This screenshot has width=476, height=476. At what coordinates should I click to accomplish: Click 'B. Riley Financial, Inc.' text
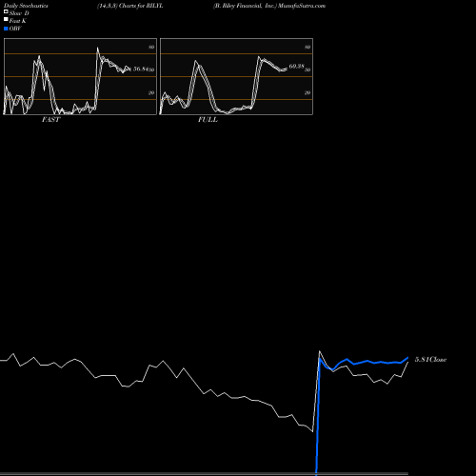click(245, 6)
